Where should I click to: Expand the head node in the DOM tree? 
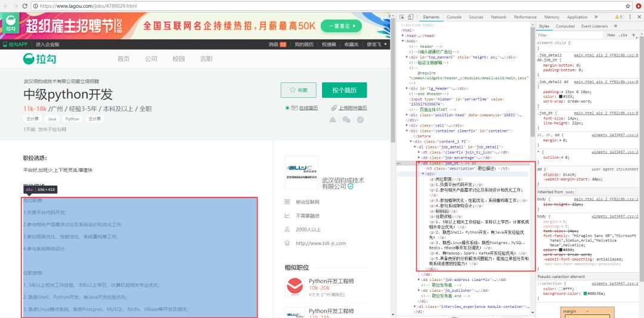(403, 36)
